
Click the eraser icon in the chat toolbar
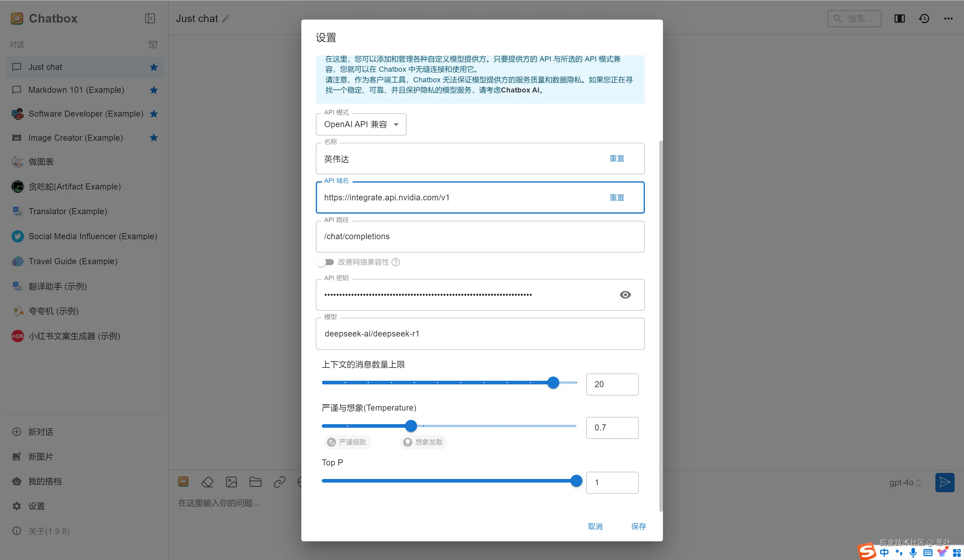point(207,482)
